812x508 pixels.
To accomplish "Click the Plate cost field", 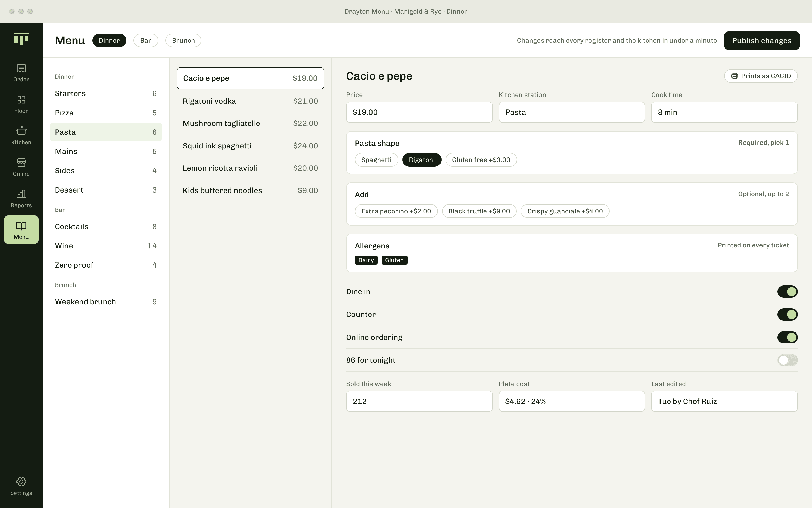I will coord(571,401).
